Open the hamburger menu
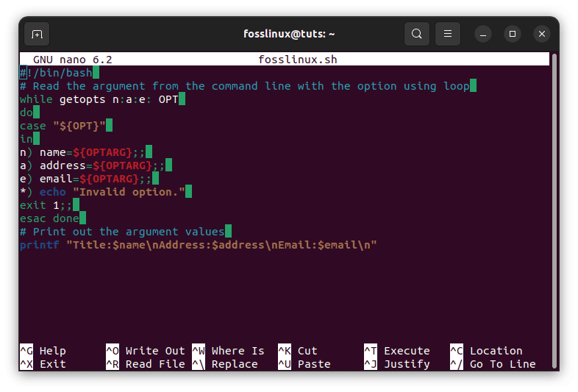The image size is (578, 392). [448, 34]
